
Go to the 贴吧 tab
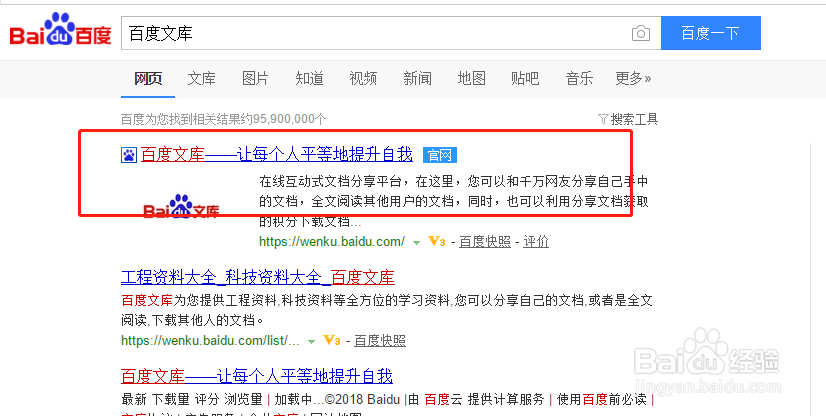click(x=525, y=79)
